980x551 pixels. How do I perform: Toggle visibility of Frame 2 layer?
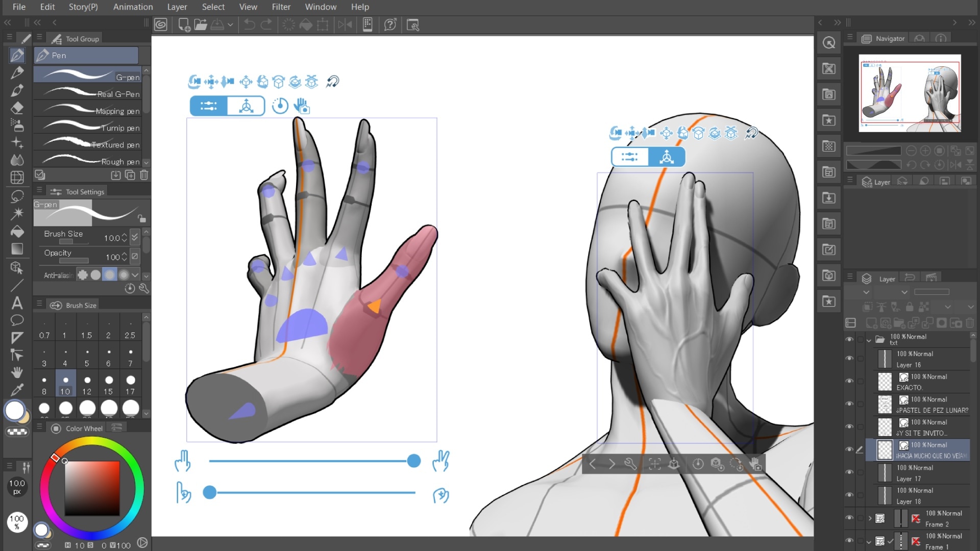[849, 518]
